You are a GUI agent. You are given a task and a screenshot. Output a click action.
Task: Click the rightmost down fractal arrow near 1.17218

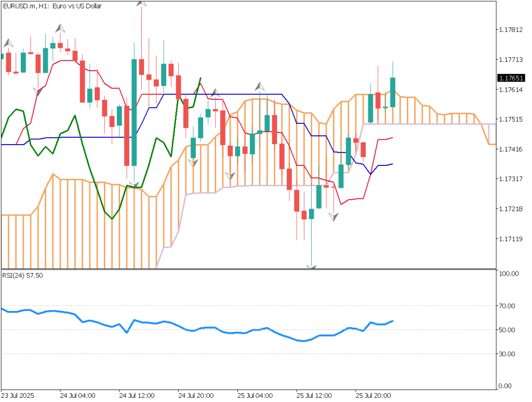click(x=334, y=217)
